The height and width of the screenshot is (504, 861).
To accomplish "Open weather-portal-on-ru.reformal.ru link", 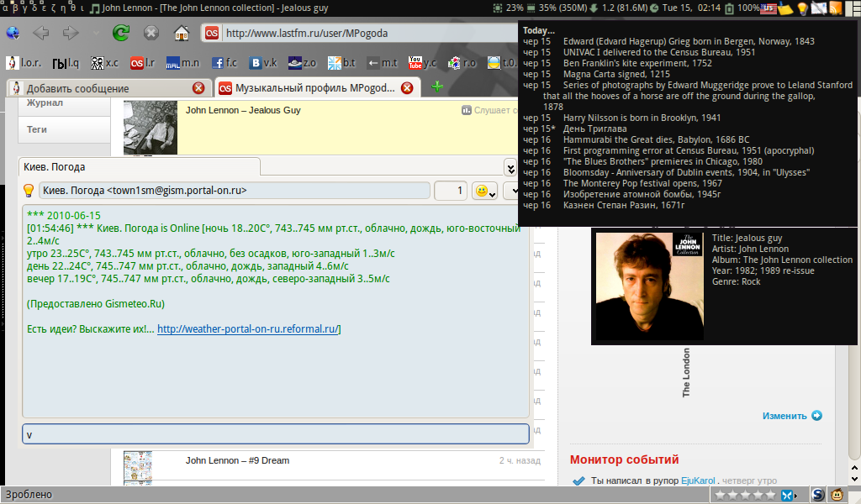I will 248,329.
